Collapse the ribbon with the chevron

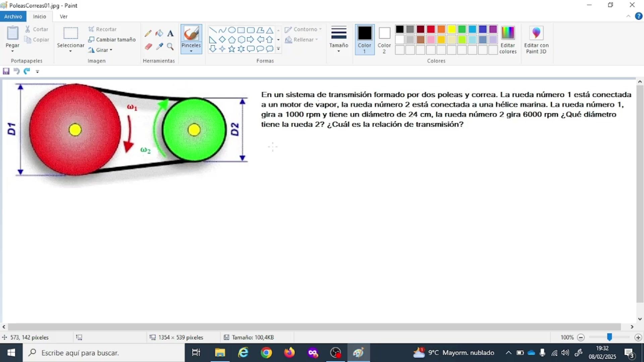(x=628, y=16)
